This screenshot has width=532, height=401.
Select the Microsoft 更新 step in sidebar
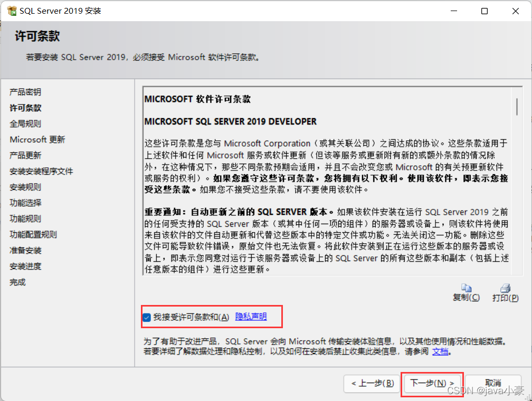37,139
